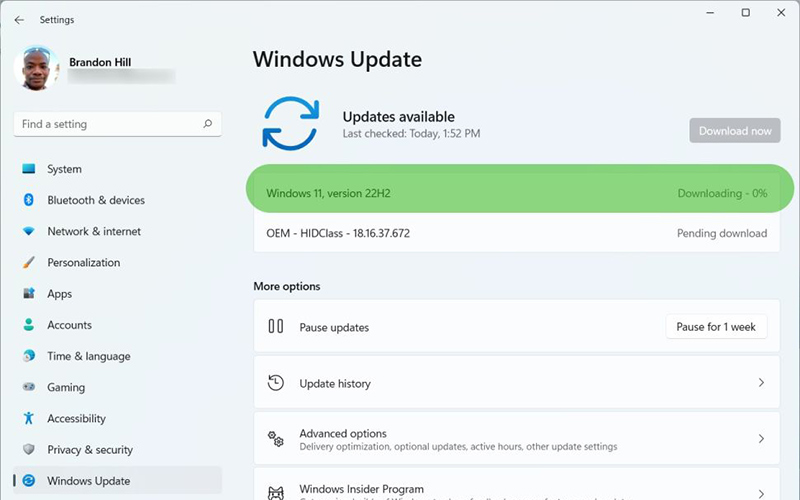Screen dimensions: 800x500
Task: Click the Pause updates icon
Action: pyautogui.click(x=276, y=326)
